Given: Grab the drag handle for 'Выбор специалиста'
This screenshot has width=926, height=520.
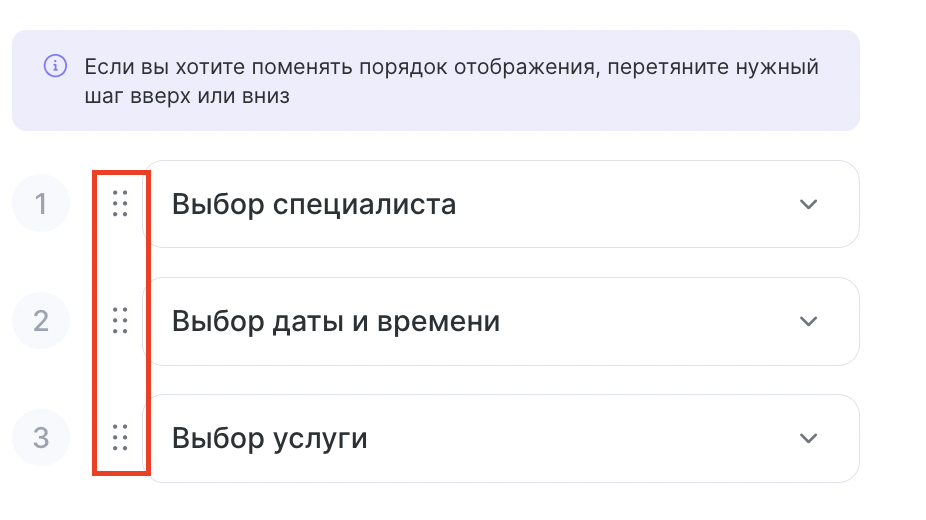Looking at the screenshot, I should (120, 204).
